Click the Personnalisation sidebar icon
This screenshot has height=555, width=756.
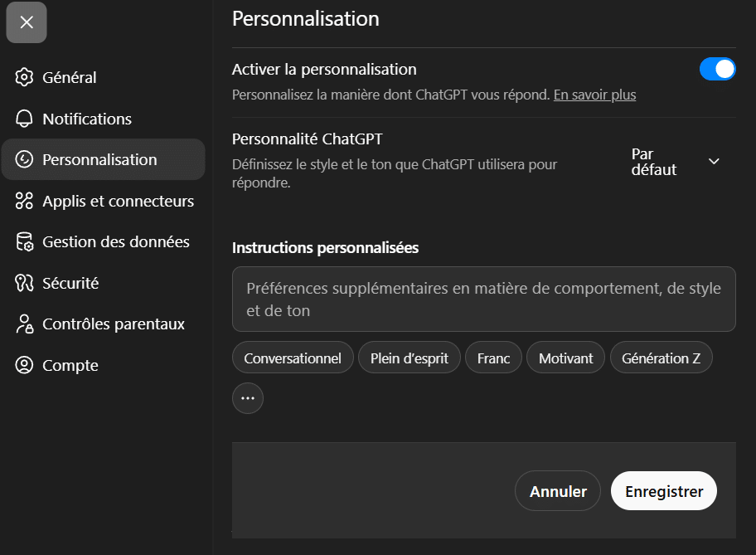(x=25, y=159)
